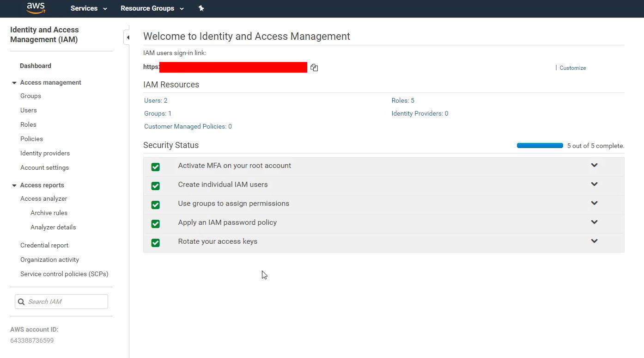Click the AWS account ID number 643388736599
This screenshot has height=358, width=644.
coord(32,340)
